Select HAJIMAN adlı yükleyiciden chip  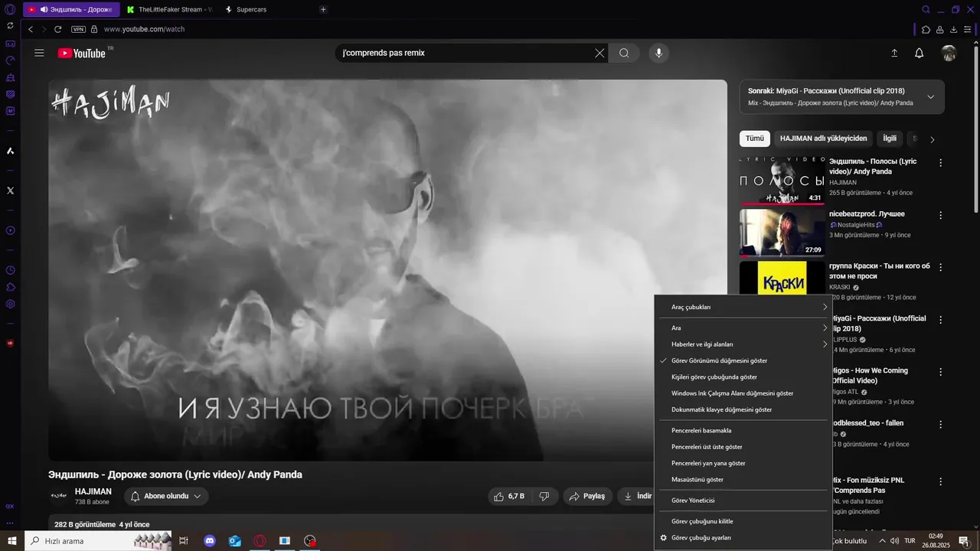823,139
